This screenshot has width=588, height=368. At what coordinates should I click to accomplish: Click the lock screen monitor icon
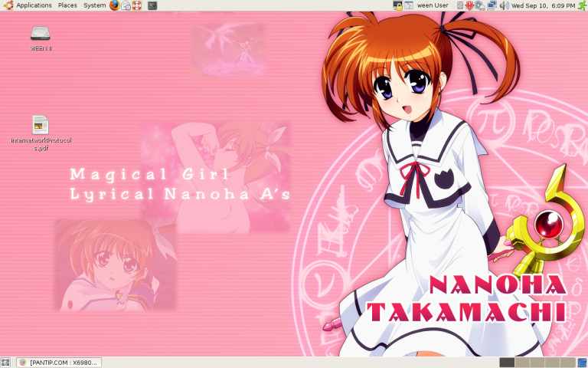tap(398, 5)
